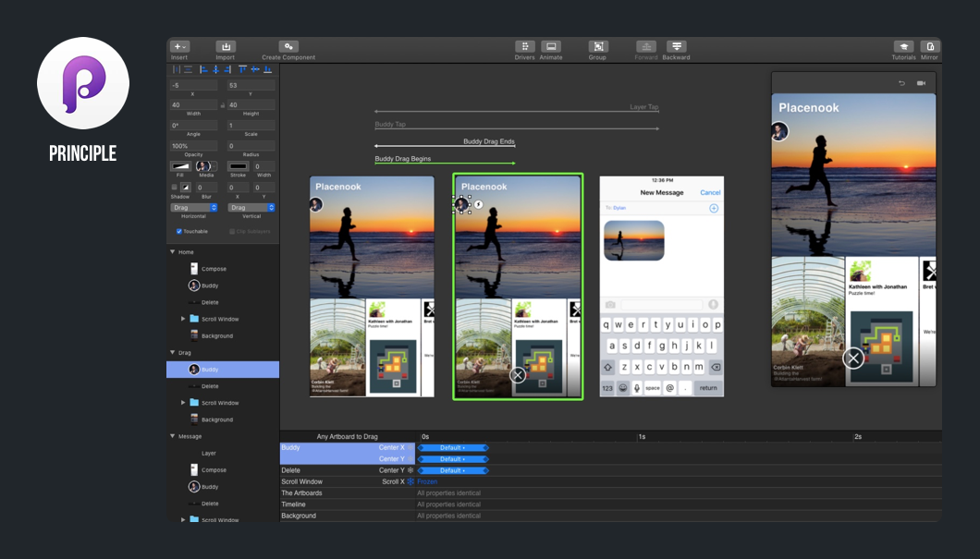Collapse the Home artboard group

173,252
